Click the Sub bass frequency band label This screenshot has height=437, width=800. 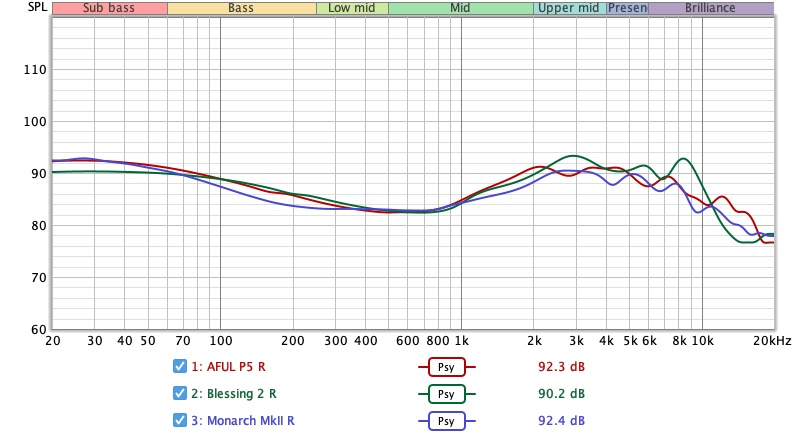(x=109, y=8)
